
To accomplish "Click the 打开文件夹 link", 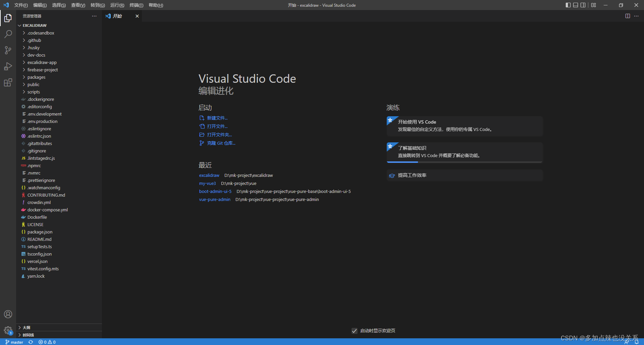I will tap(216, 135).
